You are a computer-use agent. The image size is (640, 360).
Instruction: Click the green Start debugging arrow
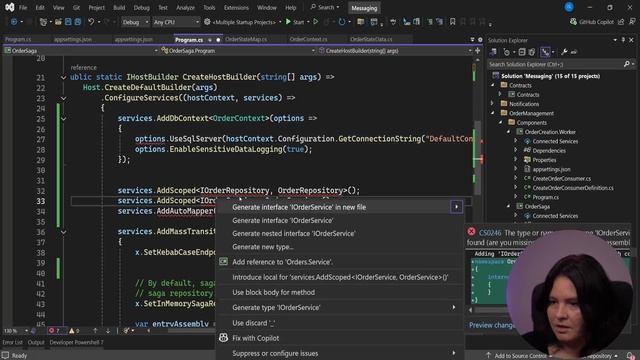click(288, 22)
